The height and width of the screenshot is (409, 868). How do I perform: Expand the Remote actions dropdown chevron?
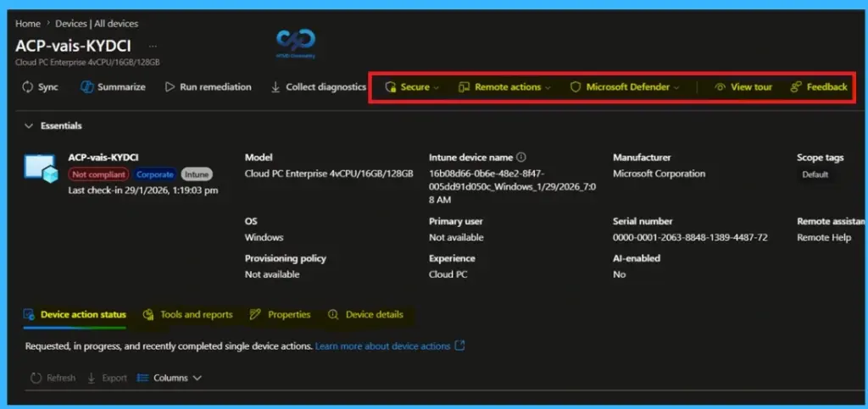(x=548, y=87)
